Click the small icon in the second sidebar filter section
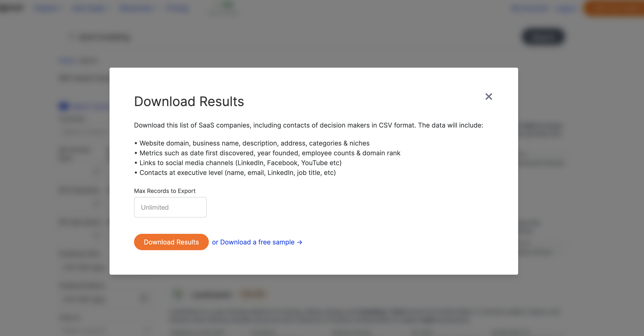The width and height of the screenshot is (644, 336). tap(97, 203)
